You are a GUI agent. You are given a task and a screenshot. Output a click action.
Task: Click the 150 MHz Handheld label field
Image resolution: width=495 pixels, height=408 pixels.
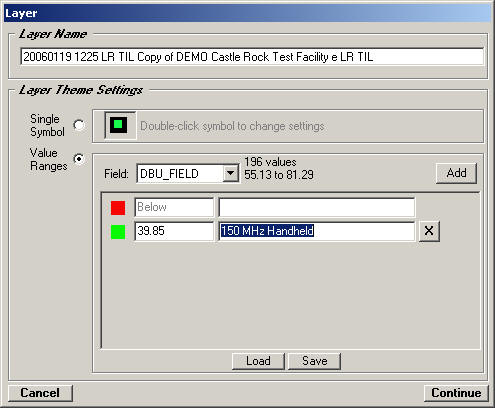pos(317,231)
